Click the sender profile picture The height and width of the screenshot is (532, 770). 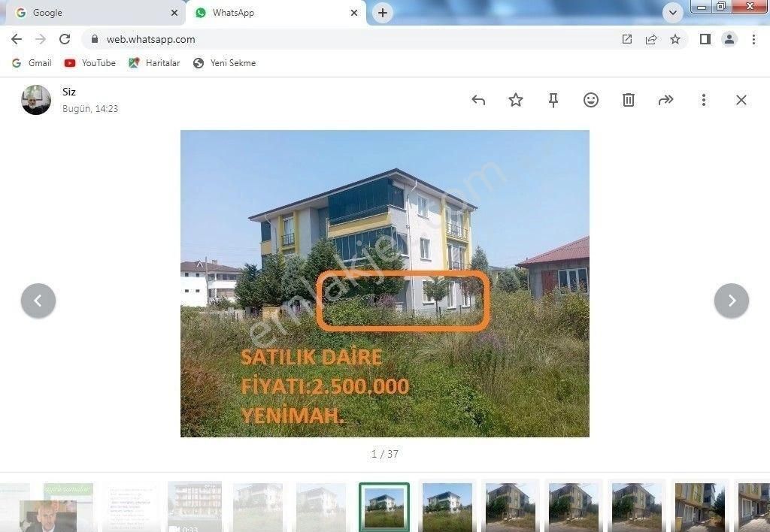coord(36,100)
